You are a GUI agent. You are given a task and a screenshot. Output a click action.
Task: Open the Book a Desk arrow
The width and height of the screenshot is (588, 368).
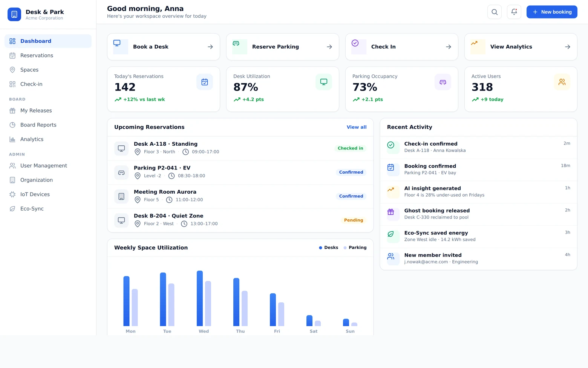pyautogui.click(x=210, y=47)
